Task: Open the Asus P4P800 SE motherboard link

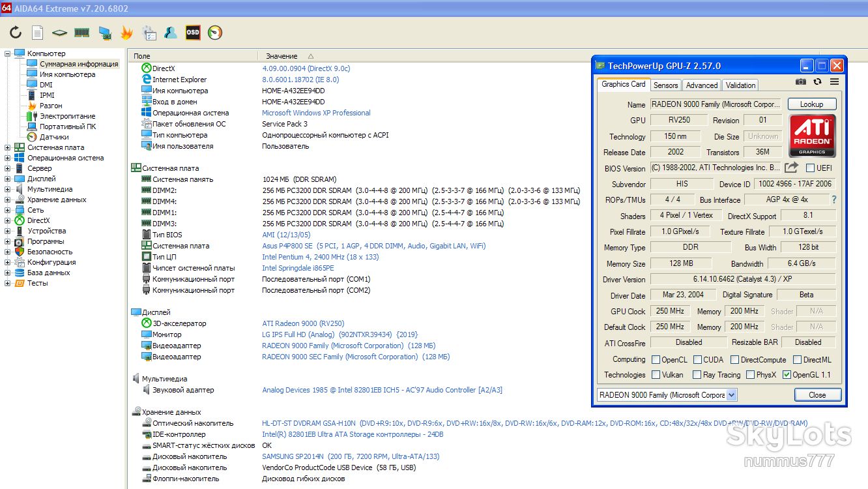Action: click(373, 246)
